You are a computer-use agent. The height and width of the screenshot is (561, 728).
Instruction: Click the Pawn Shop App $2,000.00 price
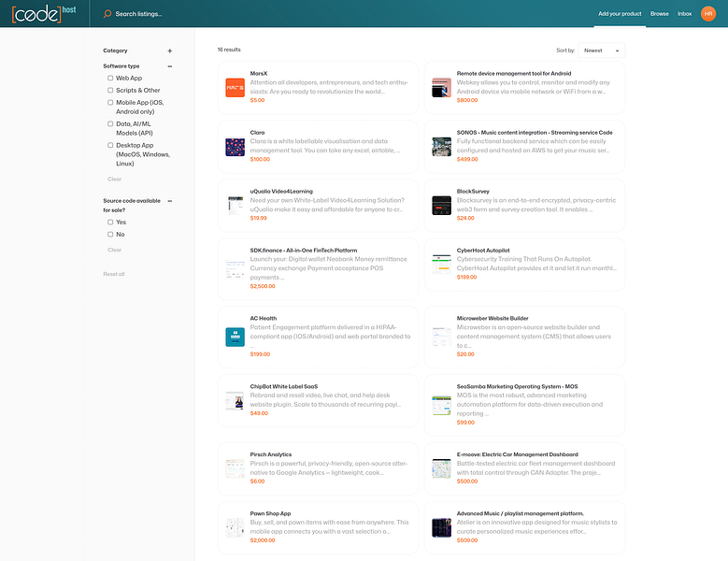coord(263,540)
